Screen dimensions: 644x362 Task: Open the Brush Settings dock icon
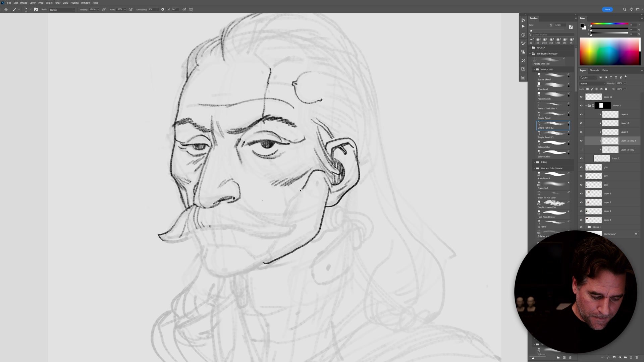523,43
